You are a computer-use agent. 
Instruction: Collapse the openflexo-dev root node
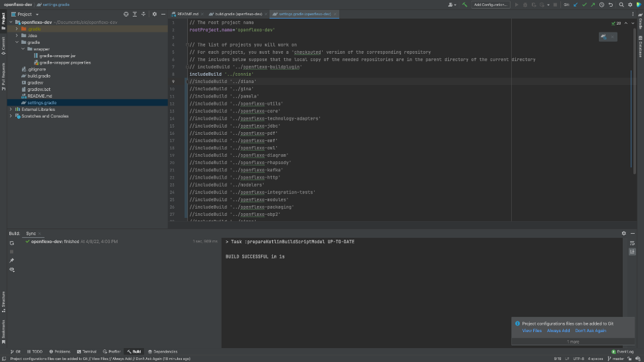pyautogui.click(x=11, y=22)
